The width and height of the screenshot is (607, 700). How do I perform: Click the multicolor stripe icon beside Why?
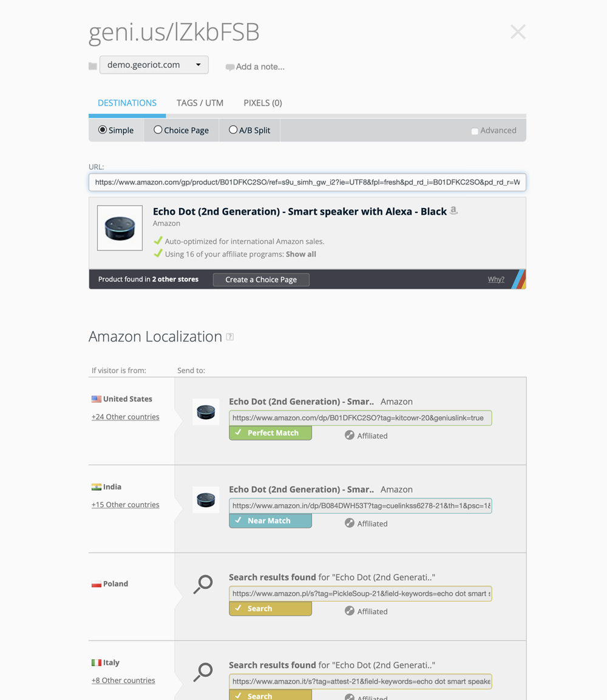coord(518,279)
